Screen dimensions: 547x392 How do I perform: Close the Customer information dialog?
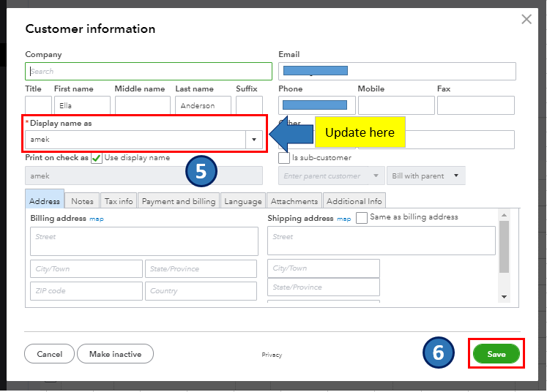(526, 19)
